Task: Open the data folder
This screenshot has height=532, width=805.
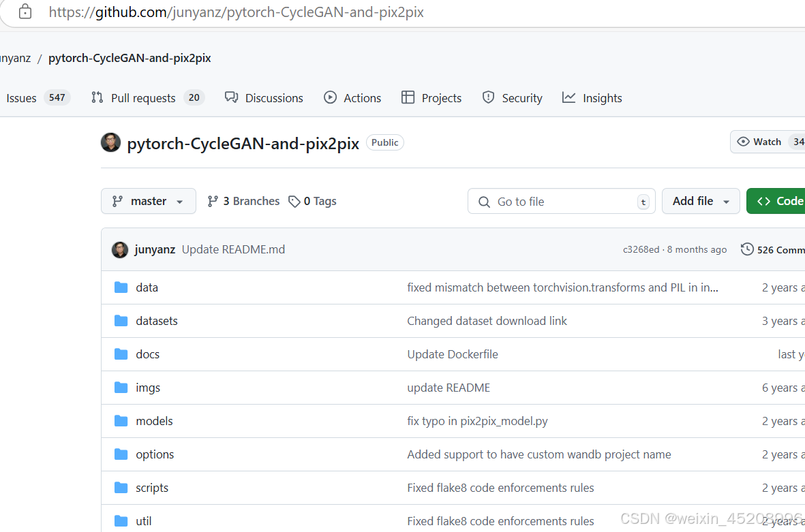Action: pyautogui.click(x=147, y=287)
